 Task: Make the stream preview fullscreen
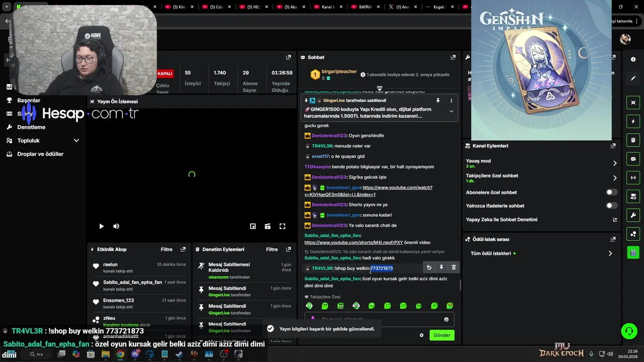click(x=282, y=226)
